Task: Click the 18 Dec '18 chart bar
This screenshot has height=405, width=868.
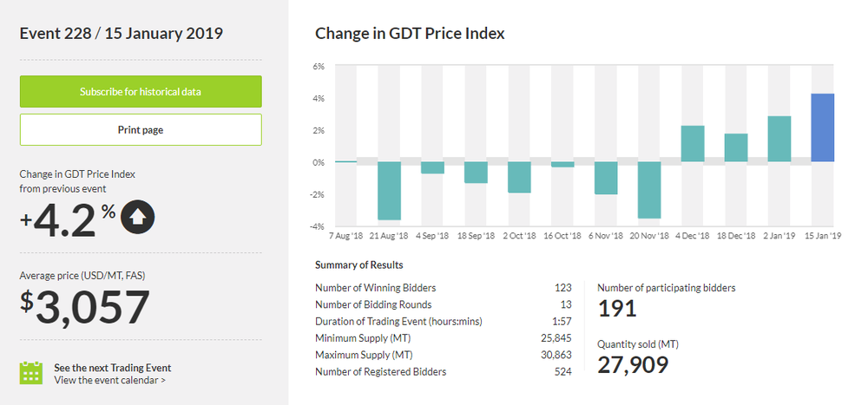Action: click(735, 147)
